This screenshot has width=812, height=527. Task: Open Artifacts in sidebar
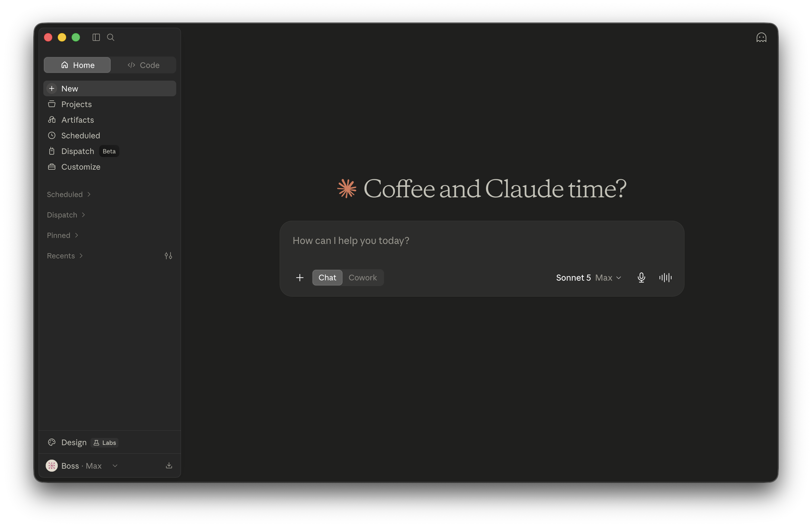tap(109, 120)
